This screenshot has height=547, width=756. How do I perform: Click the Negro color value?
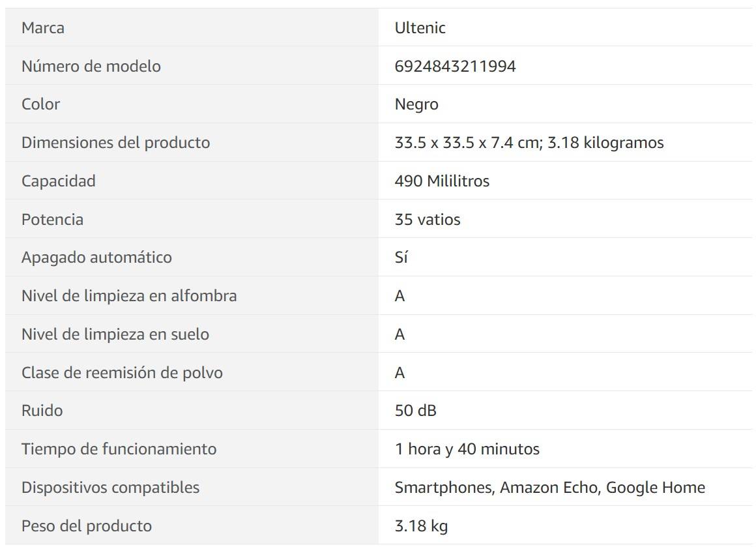pos(416,105)
